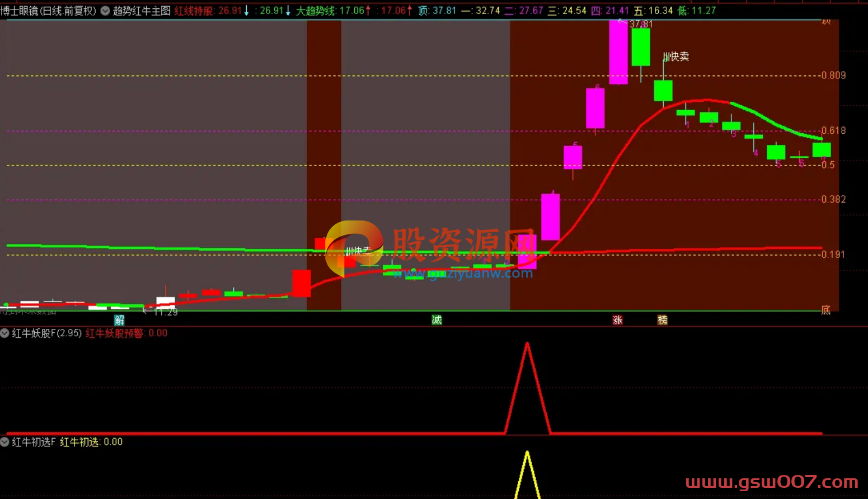Open dropdown arrow beside 红牛妖股F(2.95)
The height and width of the screenshot is (499, 868).
(x=5, y=333)
